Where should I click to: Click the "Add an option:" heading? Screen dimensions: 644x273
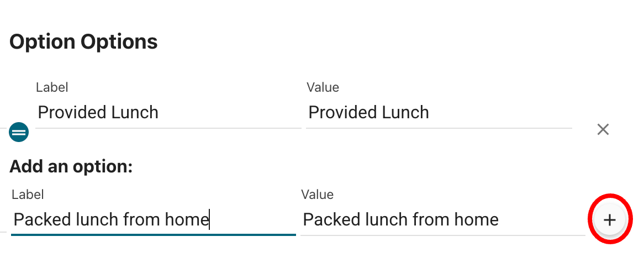(x=71, y=166)
